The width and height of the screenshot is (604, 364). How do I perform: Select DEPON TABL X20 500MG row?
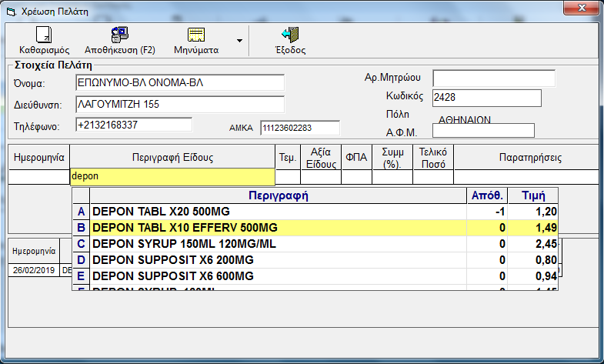[315, 212]
